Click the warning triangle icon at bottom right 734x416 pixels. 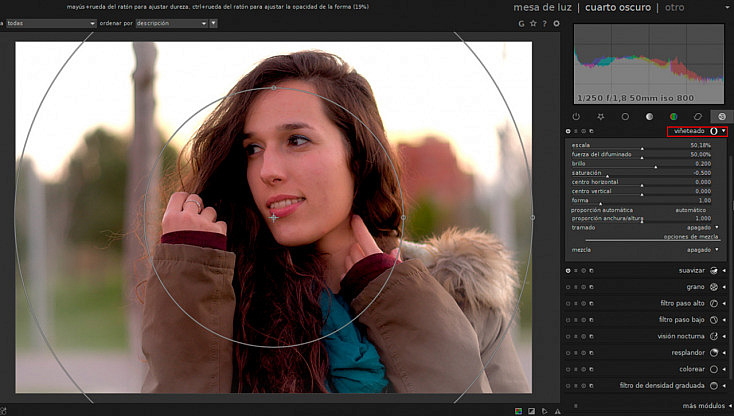558,411
